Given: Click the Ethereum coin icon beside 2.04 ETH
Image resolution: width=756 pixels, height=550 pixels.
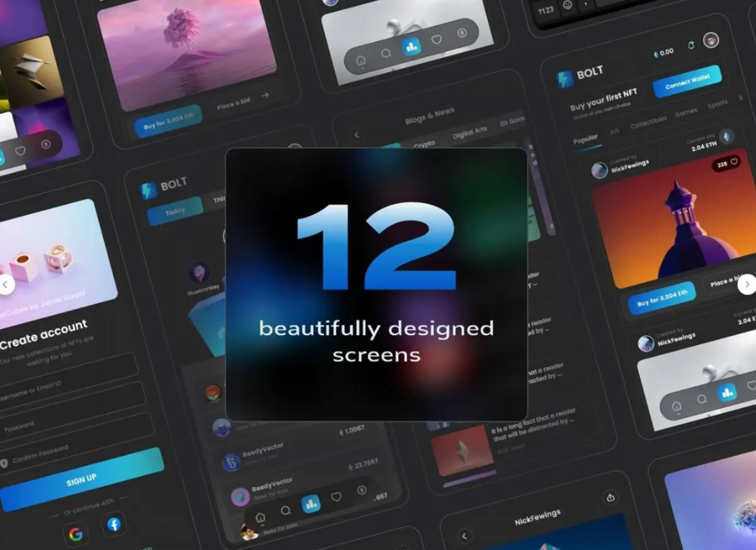Looking at the screenshot, I should coord(727,136).
